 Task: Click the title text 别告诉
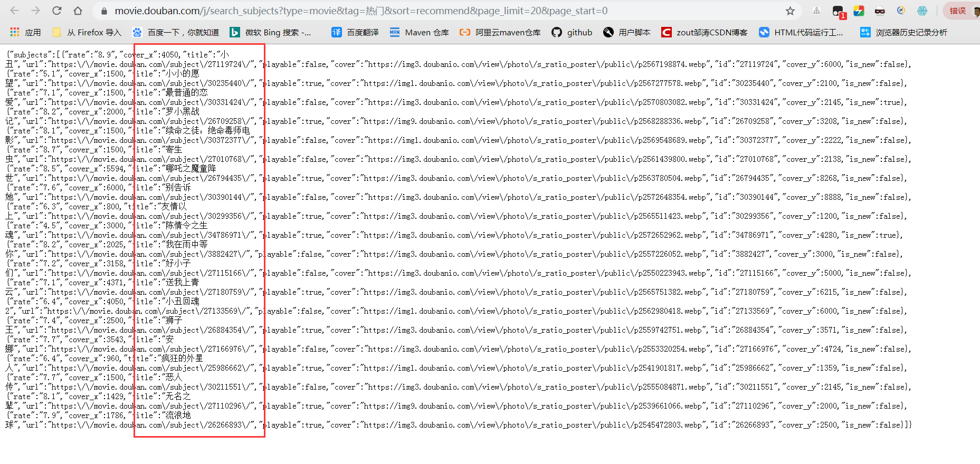click(178, 188)
